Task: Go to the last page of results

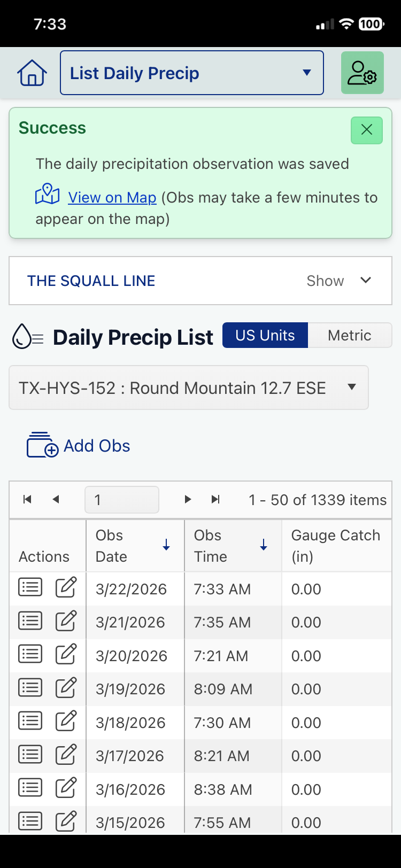Action: coord(215,499)
